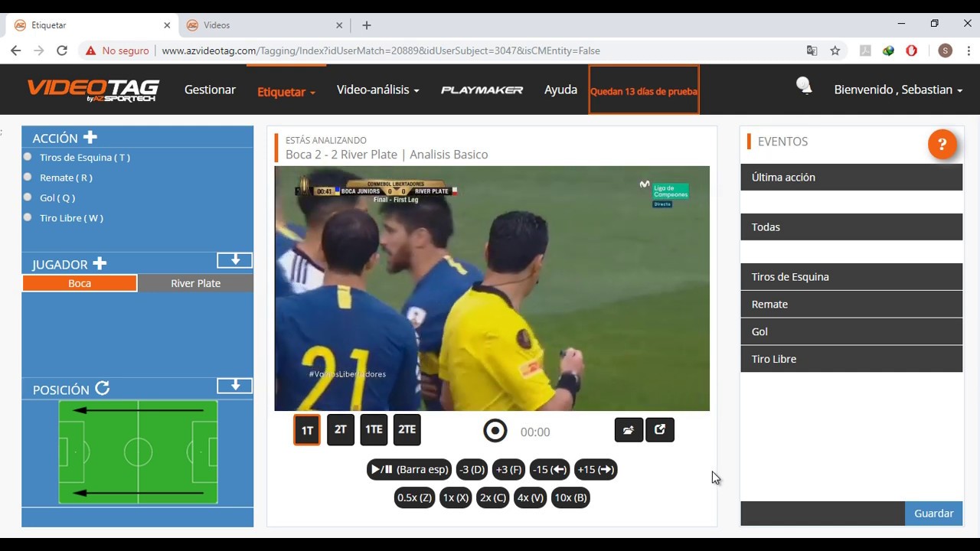The image size is (980, 551).
Task: Add a new player with the Jugador plus icon
Action: pos(100,264)
